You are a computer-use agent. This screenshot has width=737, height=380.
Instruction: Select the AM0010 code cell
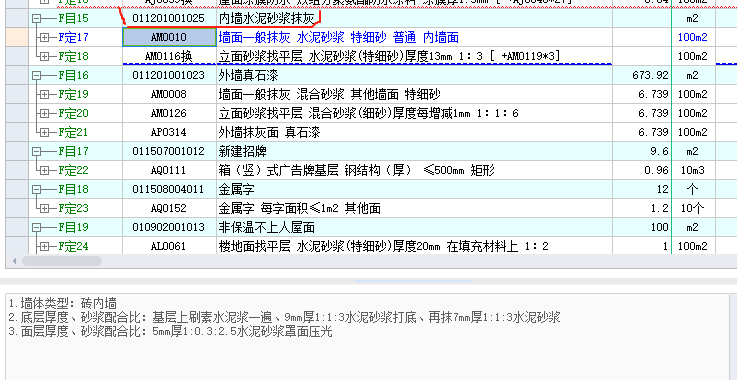tap(169, 37)
